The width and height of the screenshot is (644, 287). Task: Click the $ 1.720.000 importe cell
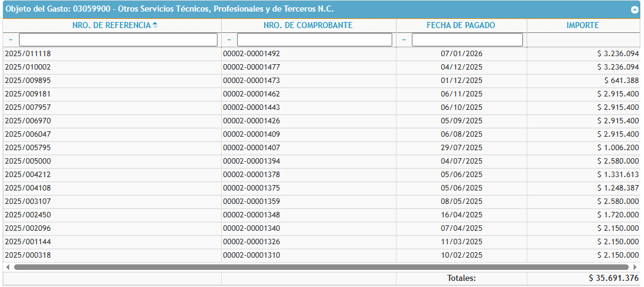[618, 215]
